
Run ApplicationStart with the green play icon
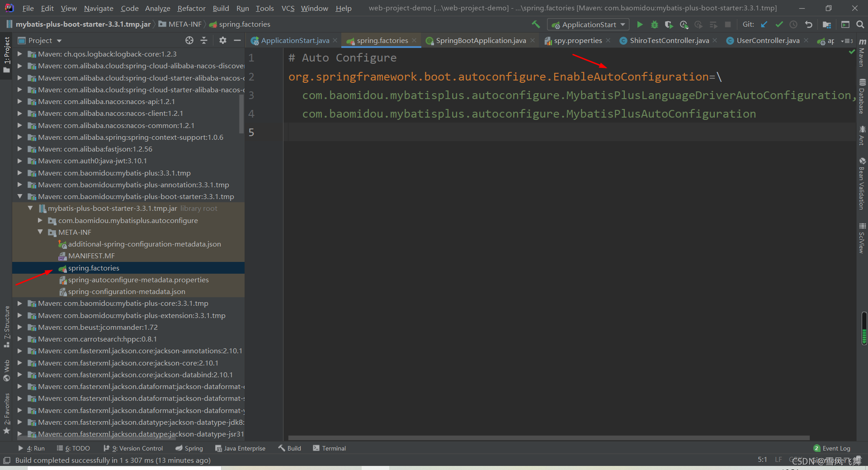tap(640, 24)
